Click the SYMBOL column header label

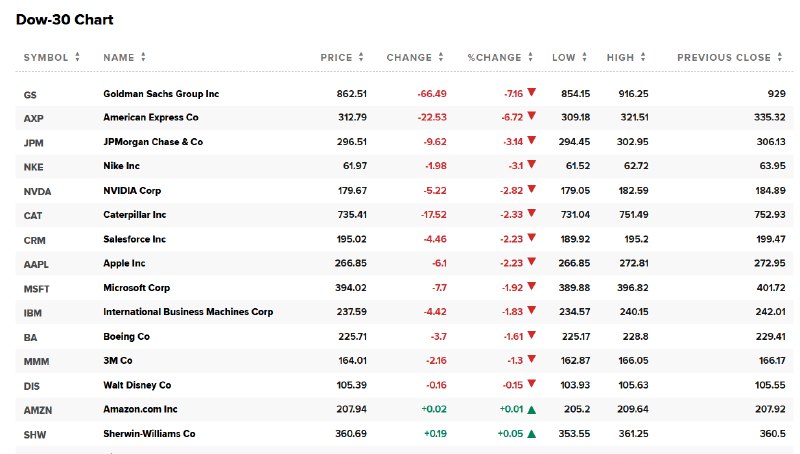pyautogui.click(x=46, y=58)
